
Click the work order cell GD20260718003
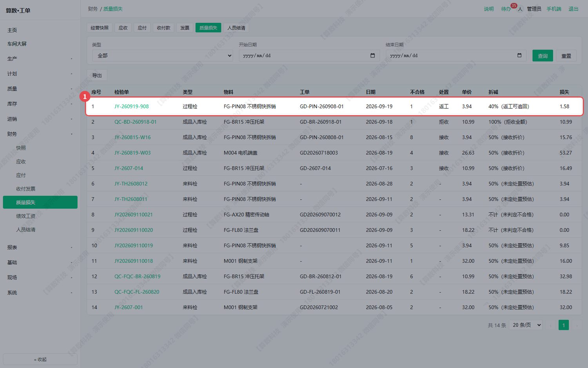click(319, 153)
